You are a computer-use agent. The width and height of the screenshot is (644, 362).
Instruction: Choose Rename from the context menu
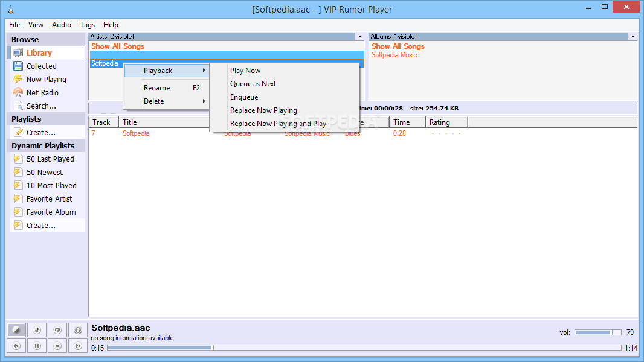click(166, 87)
